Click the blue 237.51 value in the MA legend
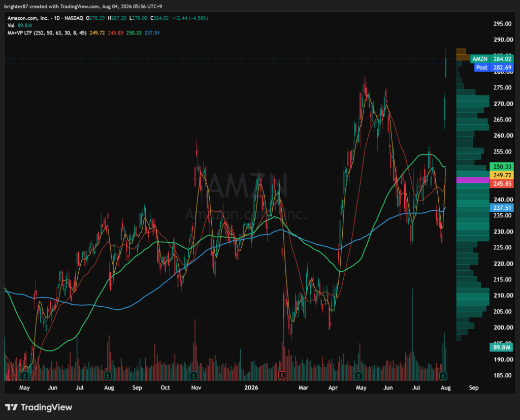Screen dimensions: 520x420 [x=152, y=33]
